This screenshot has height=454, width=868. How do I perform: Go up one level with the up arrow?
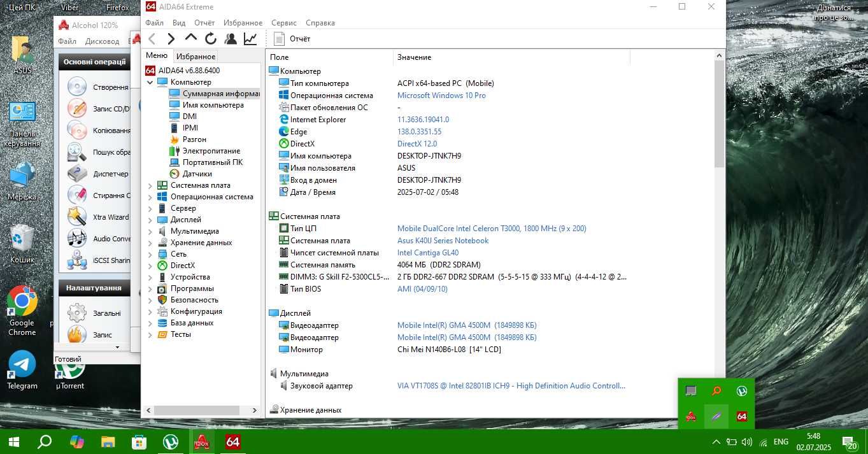[x=191, y=38]
